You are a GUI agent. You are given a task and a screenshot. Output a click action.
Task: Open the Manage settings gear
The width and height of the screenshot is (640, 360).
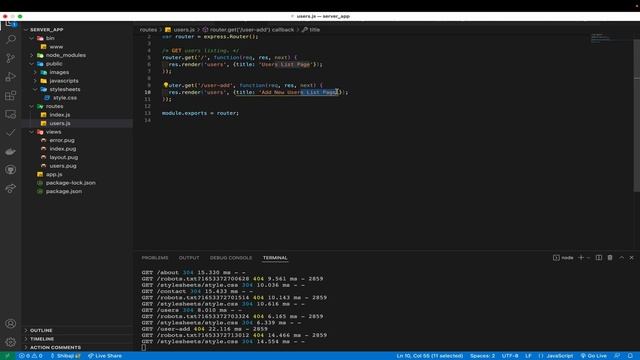click(11, 342)
